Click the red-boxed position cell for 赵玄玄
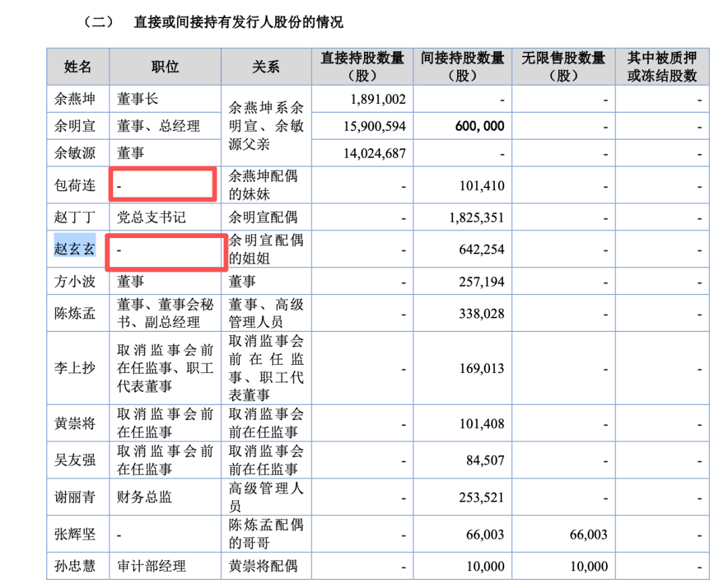This screenshot has width=728, height=588. [166, 252]
